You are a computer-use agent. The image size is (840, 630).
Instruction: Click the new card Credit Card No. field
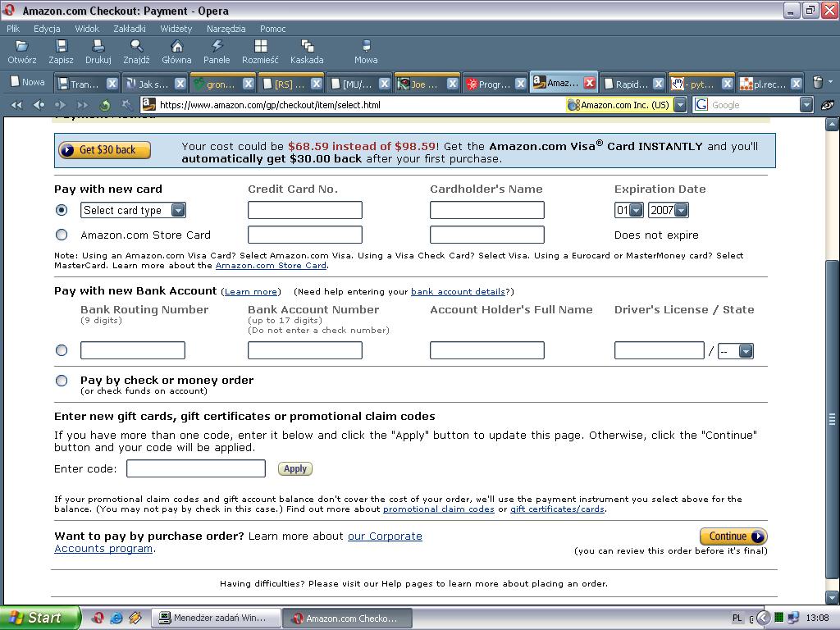(x=305, y=210)
